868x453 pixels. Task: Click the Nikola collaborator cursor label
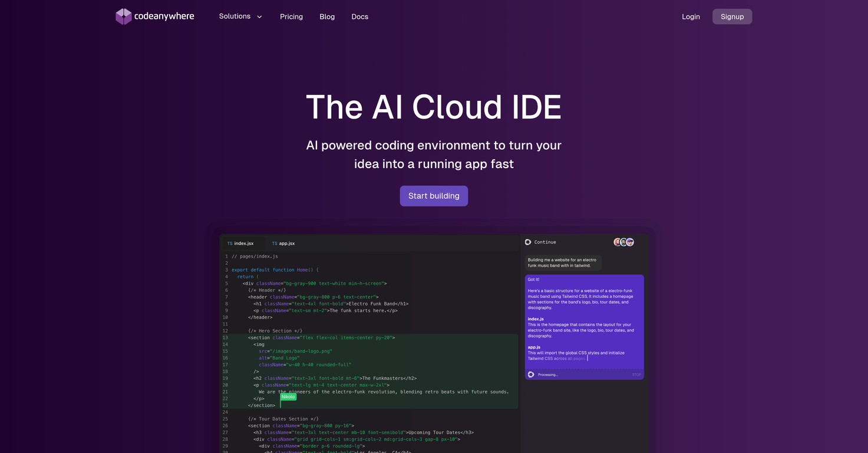288,396
